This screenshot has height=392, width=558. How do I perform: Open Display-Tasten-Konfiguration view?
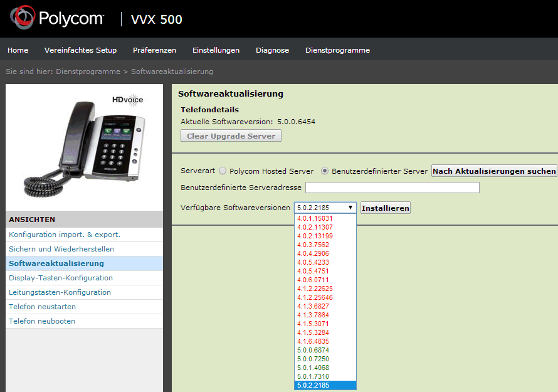coord(85,278)
